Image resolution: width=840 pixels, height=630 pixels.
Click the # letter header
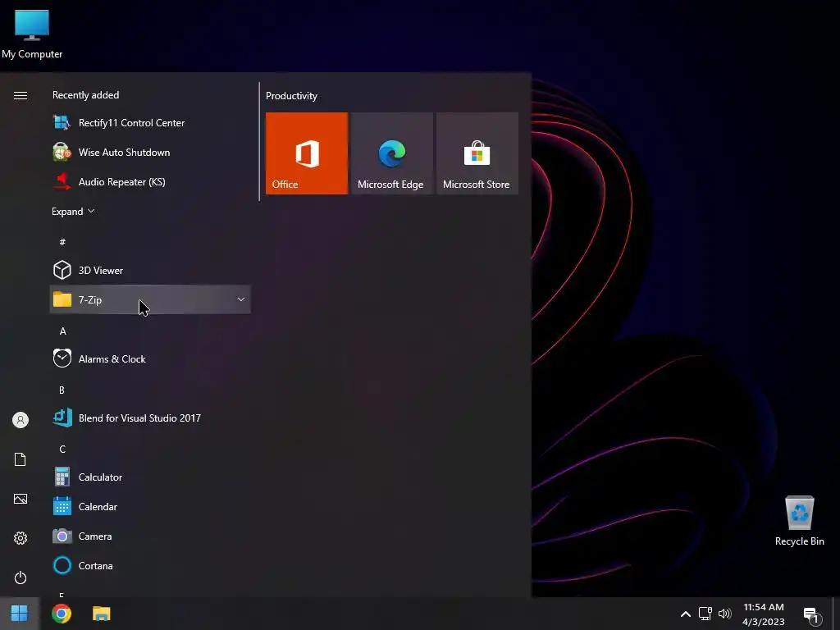click(x=62, y=242)
